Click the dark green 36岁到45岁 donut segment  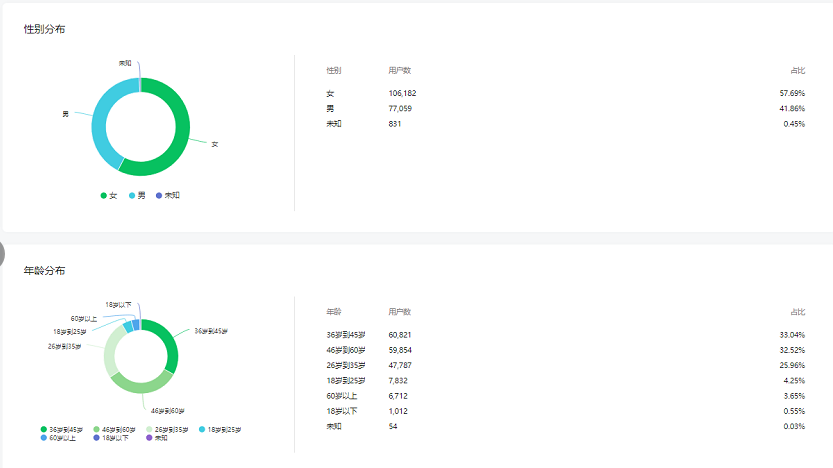[x=170, y=343]
